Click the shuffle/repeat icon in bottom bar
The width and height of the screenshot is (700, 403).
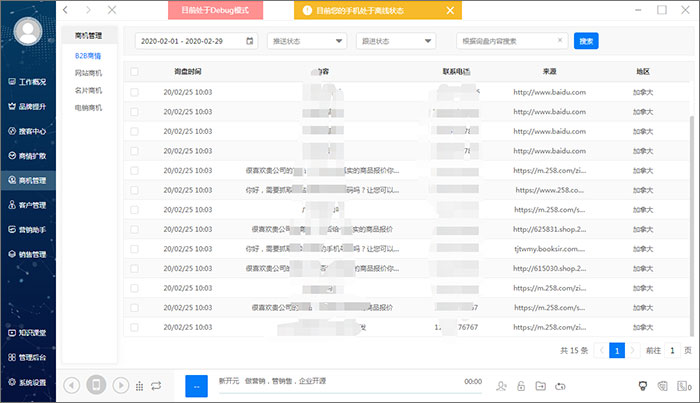pyautogui.click(x=157, y=385)
